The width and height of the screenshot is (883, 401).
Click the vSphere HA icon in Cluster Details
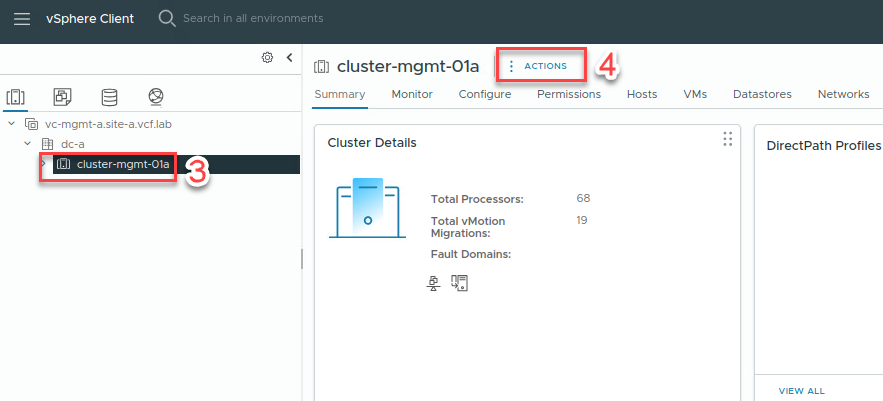point(460,283)
